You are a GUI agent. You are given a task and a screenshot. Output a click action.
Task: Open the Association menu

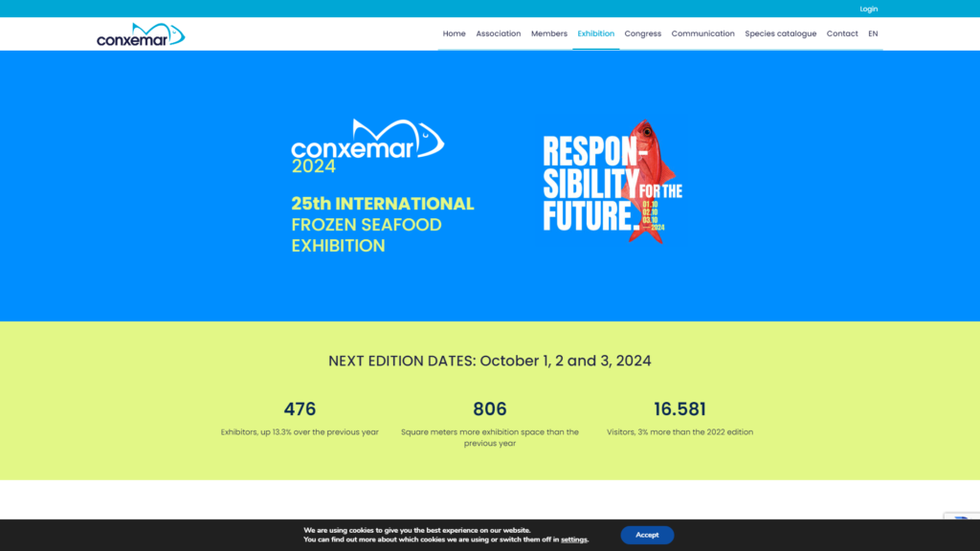498,33
